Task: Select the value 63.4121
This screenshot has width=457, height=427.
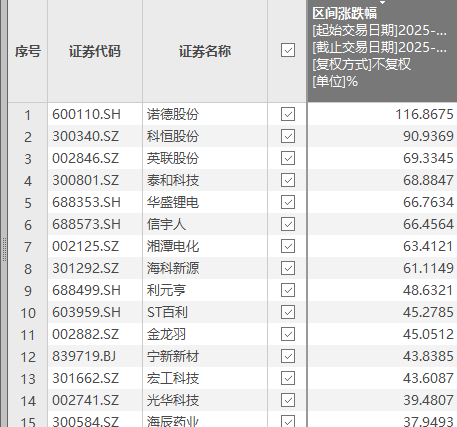Action: 428,247
